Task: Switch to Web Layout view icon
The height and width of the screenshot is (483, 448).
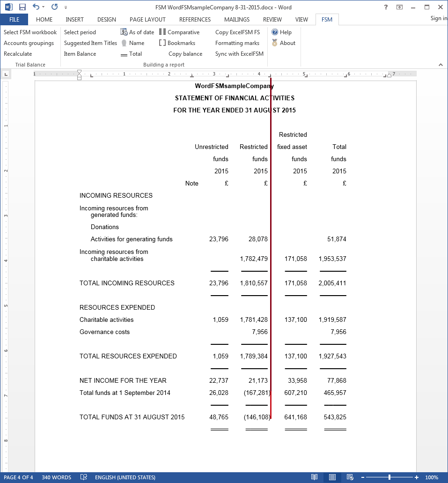Action: (350, 477)
